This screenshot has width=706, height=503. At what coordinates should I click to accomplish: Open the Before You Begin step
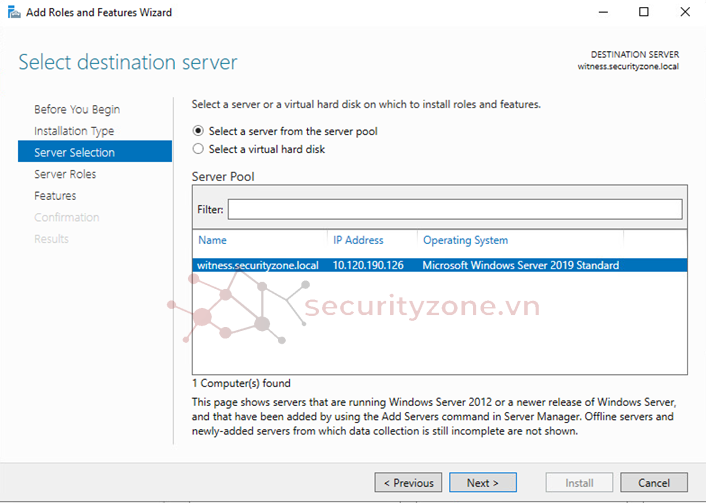point(77,109)
